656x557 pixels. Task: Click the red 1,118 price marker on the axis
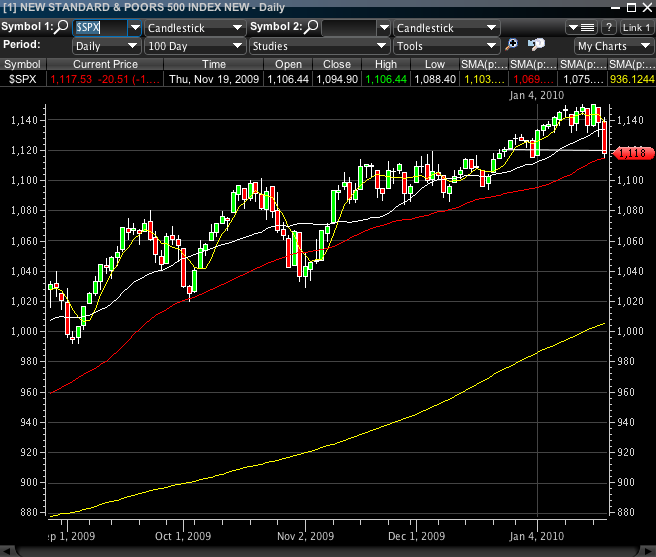pos(630,153)
